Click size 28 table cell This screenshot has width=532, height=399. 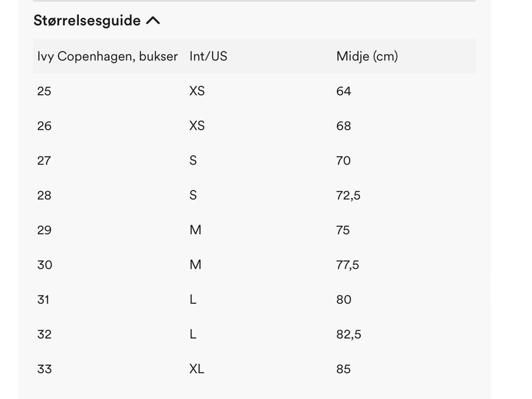pos(44,195)
